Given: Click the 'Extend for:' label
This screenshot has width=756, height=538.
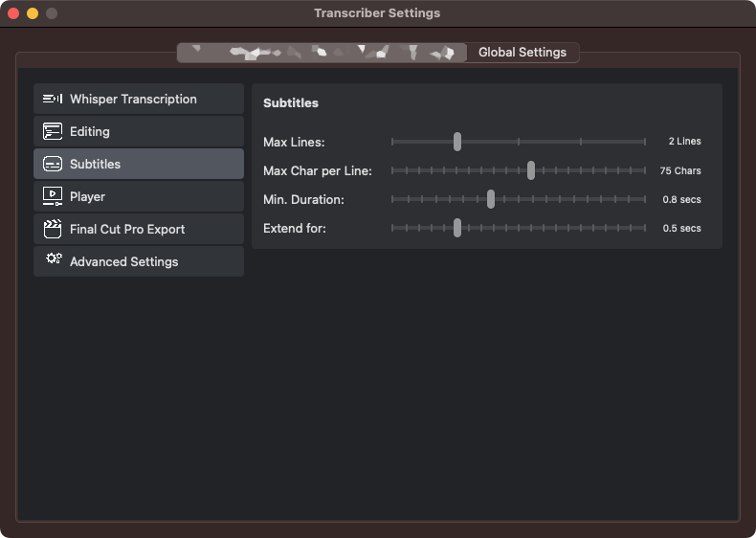Looking at the screenshot, I should pyautogui.click(x=295, y=228).
